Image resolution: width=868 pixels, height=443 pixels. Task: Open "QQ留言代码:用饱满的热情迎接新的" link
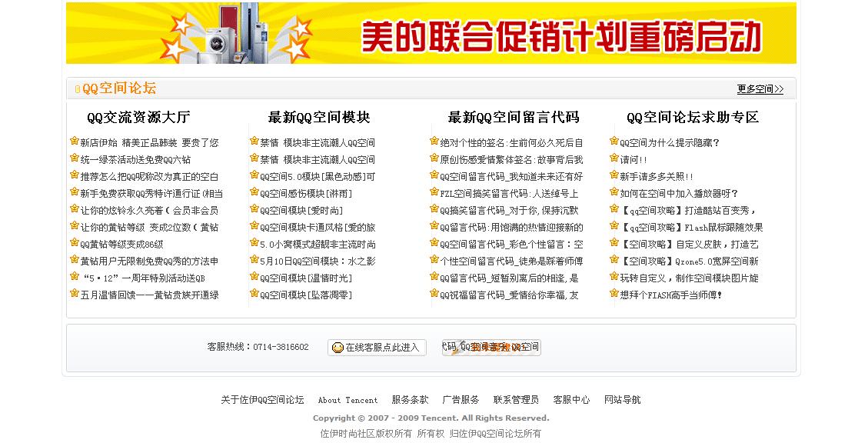pos(511,228)
